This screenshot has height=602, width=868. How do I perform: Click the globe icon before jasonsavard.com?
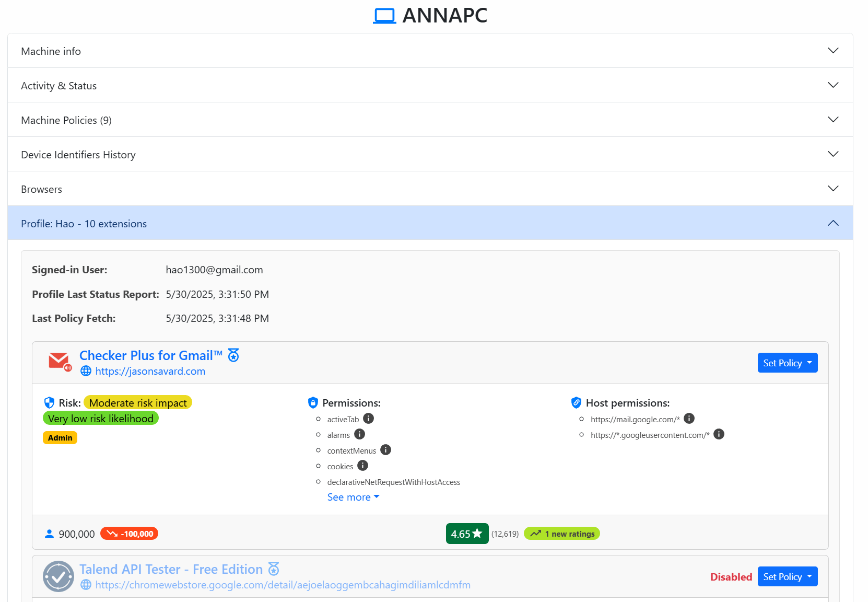tap(86, 371)
